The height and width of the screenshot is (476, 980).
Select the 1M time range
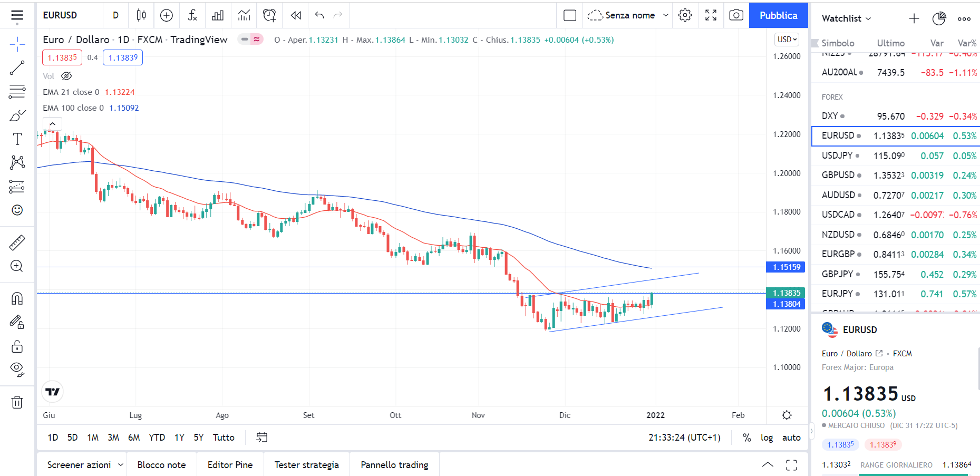93,438
